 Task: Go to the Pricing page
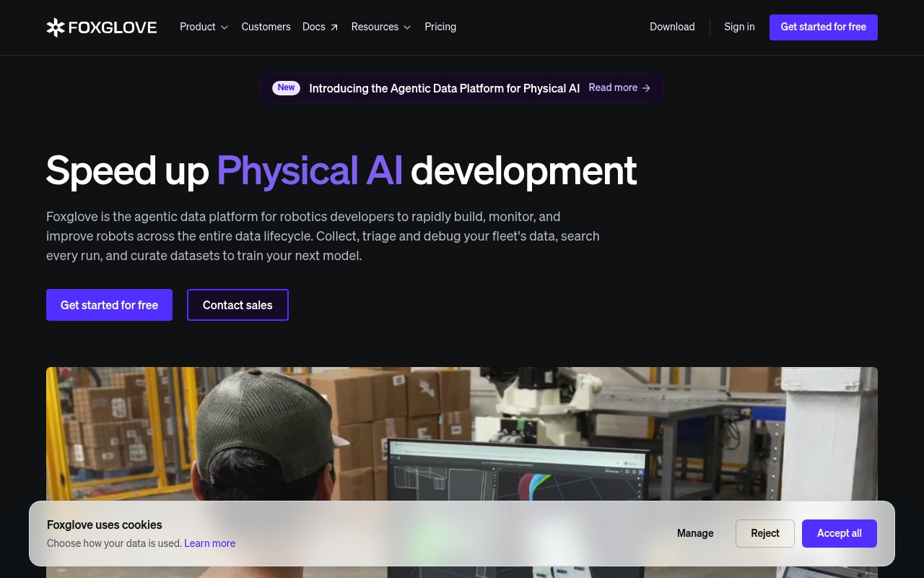(x=440, y=27)
